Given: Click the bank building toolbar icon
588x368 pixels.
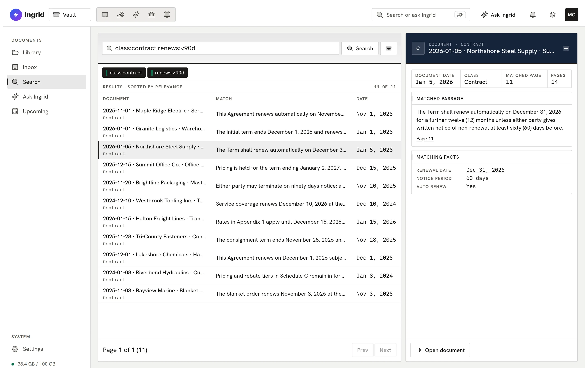Looking at the screenshot, I should coord(151,15).
